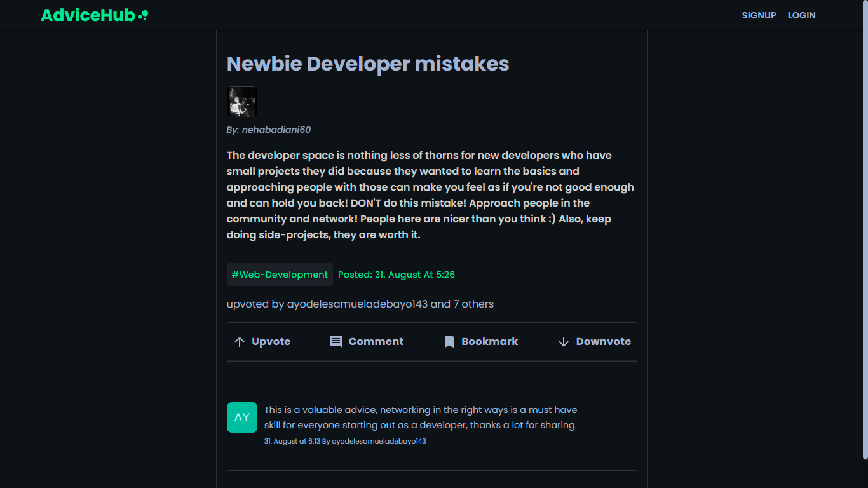
Task: Bookmark this post
Action: point(481,342)
